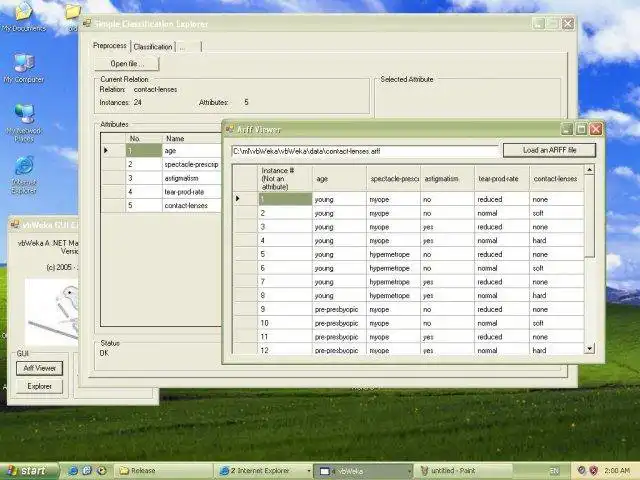Image resolution: width=640 pixels, height=480 pixels.
Task: Click the bird logo image in vbWeka window
Action: pos(52,312)
